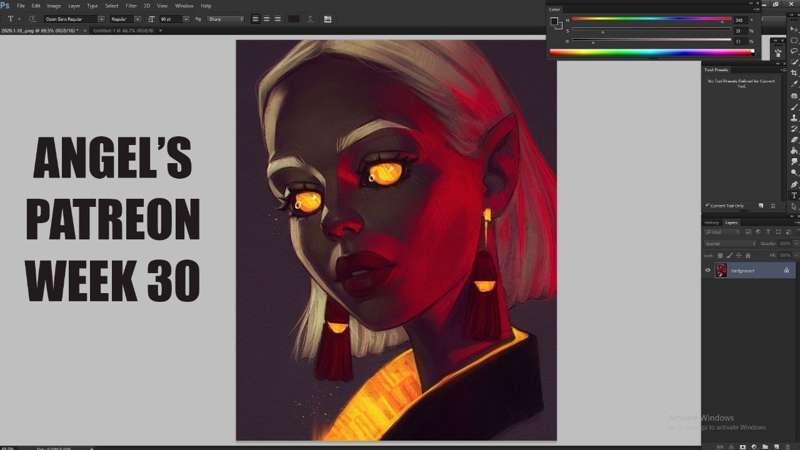800x450 pixels.
Task: Pick a color from the spectrum ramp
Action: [652, 52]
